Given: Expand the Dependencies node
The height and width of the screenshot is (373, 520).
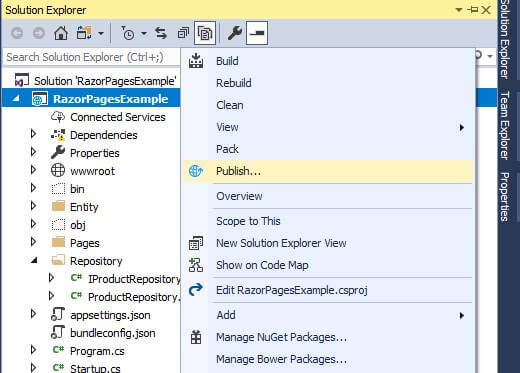Looking at the screenshot, I should [33, 134].
